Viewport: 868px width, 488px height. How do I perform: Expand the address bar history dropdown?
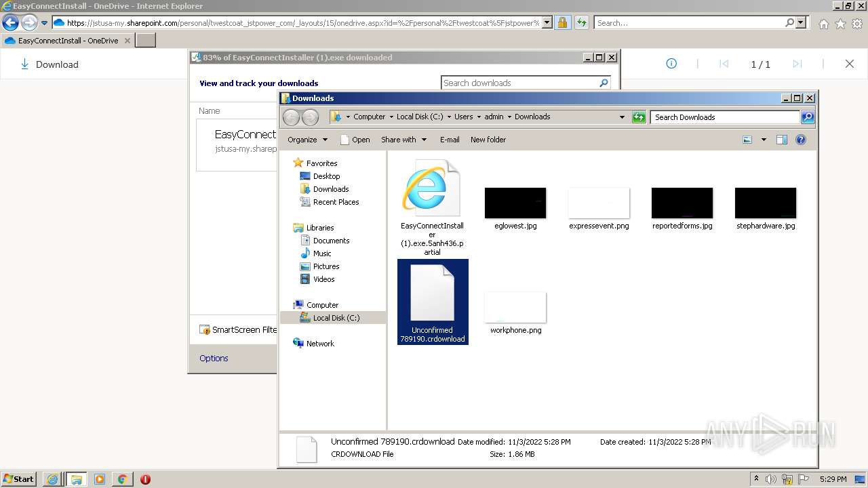coord(622,117)
